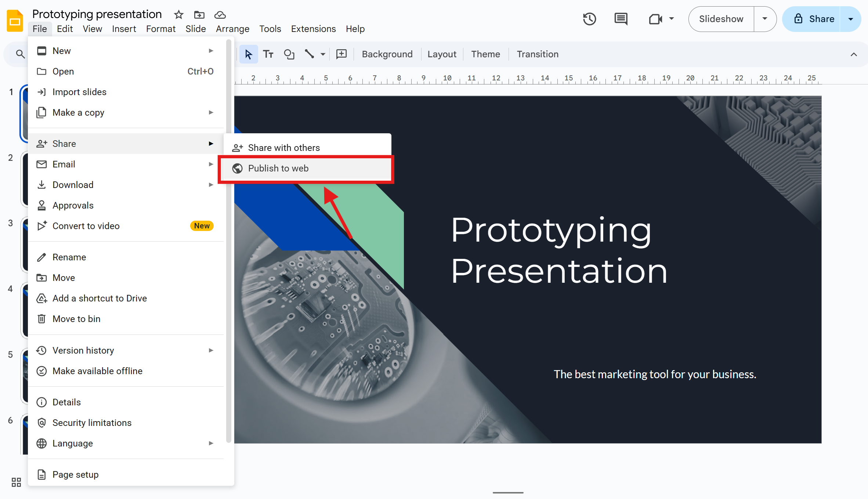Screen dimensions: 868x499
Task: Collapse the toolbar with chevron
Action: (854, 54)
